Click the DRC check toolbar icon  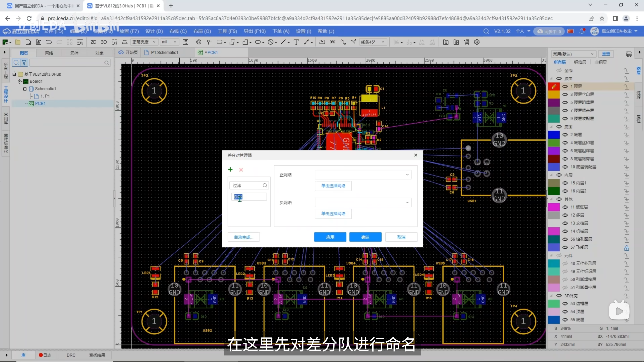[332, 42]
